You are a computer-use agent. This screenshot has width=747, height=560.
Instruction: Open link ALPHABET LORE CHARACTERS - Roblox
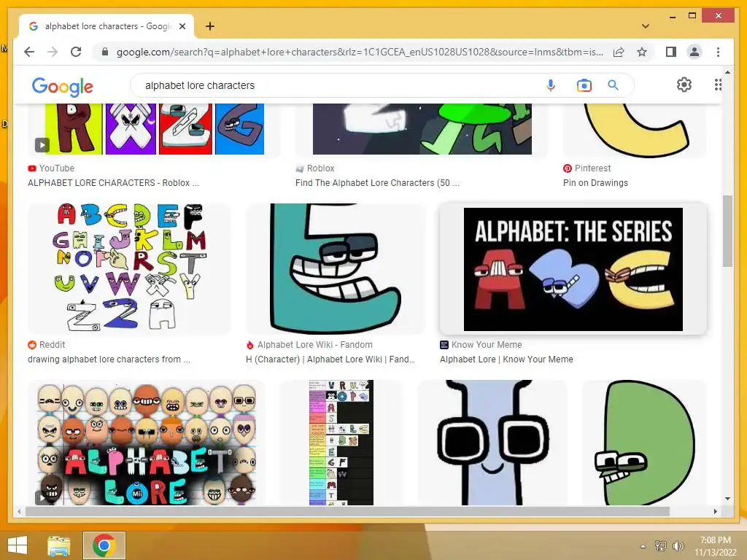113,183
